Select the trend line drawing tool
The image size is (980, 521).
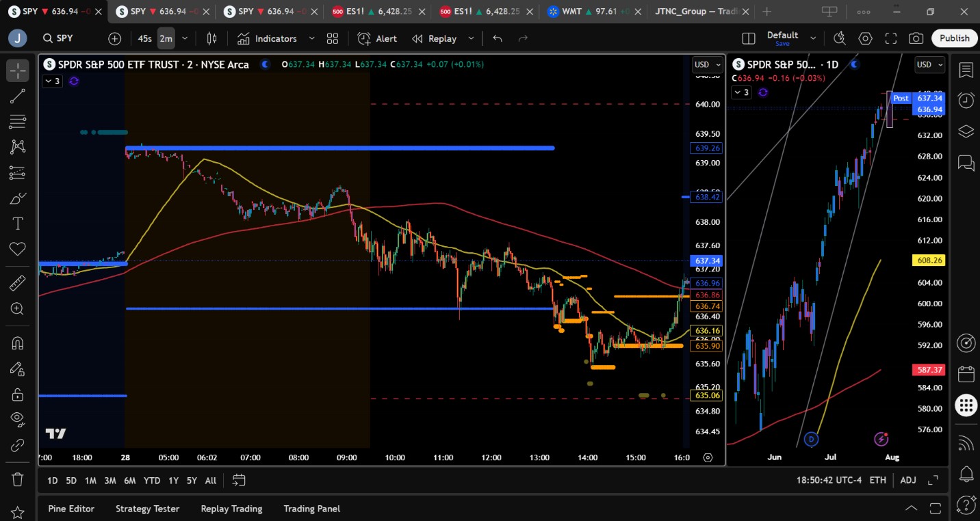tap(18, 96)
